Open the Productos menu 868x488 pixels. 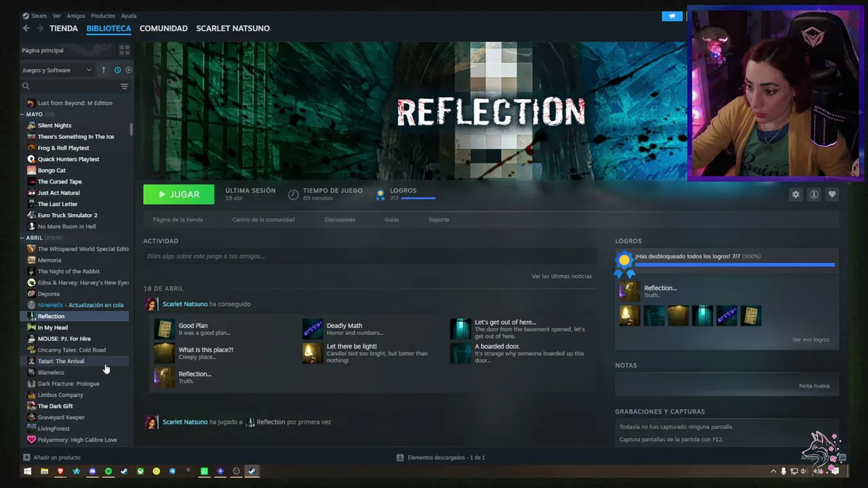click(x=103, y=16)
